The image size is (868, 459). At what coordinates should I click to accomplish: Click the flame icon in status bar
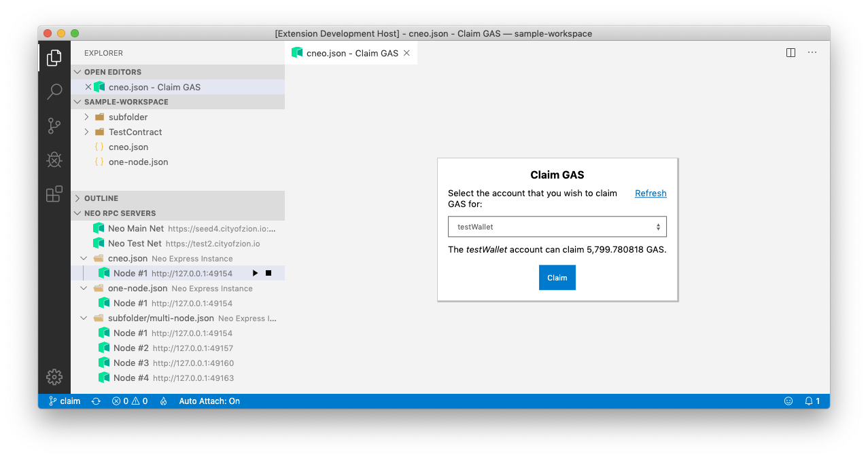[x=164, y=401]
